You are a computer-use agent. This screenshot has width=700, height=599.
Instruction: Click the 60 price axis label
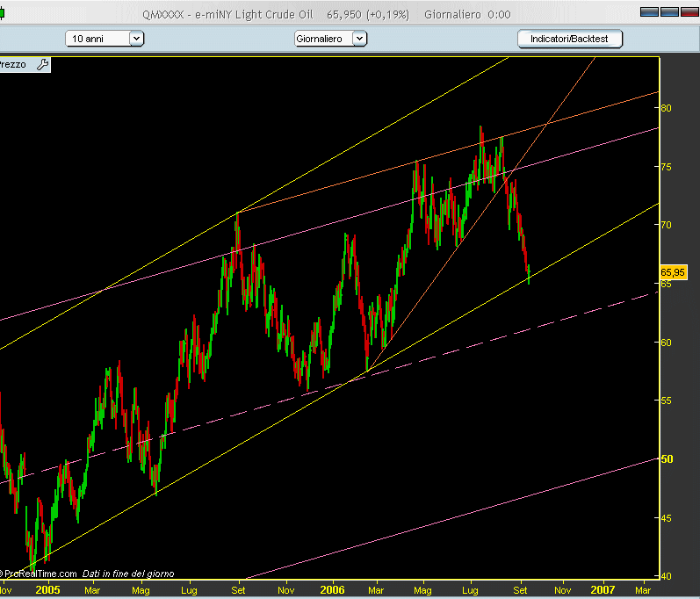(666, 343)
